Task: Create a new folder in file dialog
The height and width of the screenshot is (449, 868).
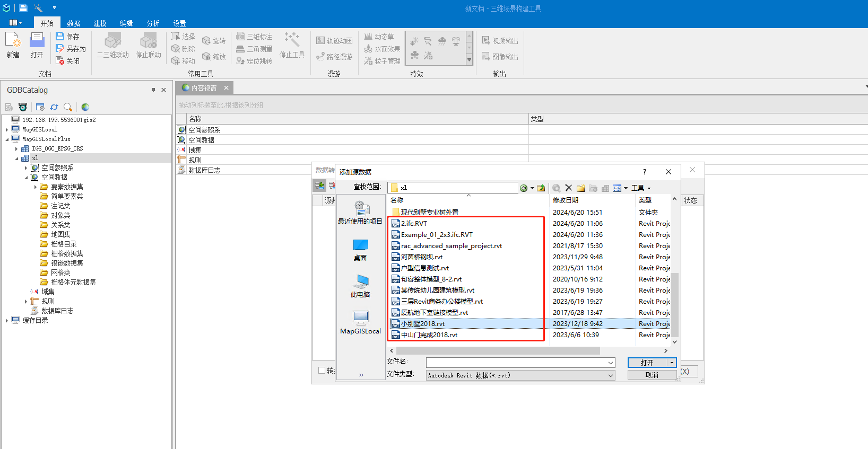Action: coord(580,188)
